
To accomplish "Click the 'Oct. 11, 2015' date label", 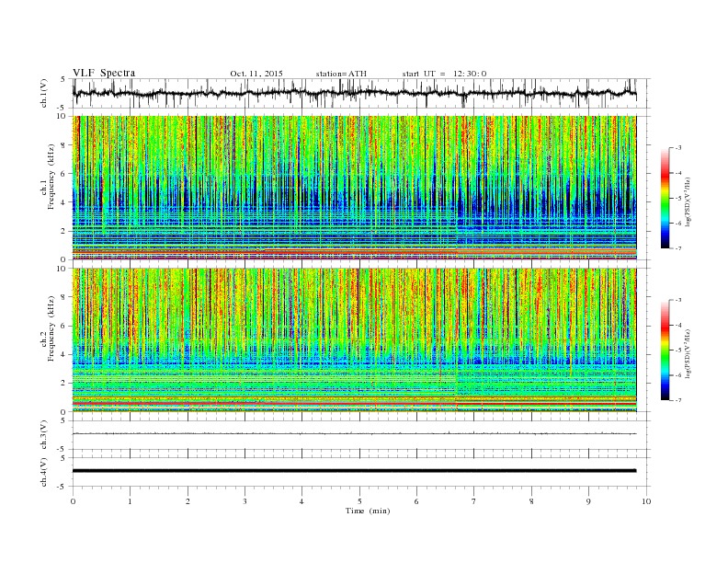I will click(x=256, y=74).
